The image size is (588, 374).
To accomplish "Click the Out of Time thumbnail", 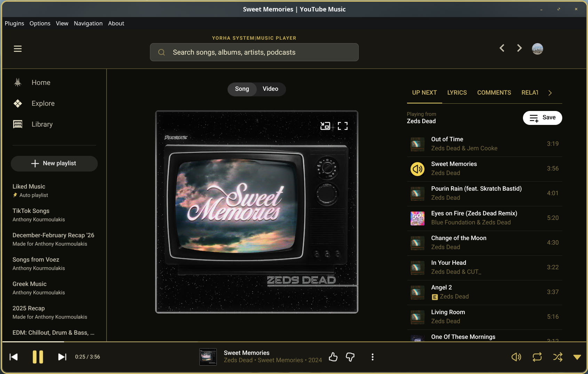I will coord(418,144).
